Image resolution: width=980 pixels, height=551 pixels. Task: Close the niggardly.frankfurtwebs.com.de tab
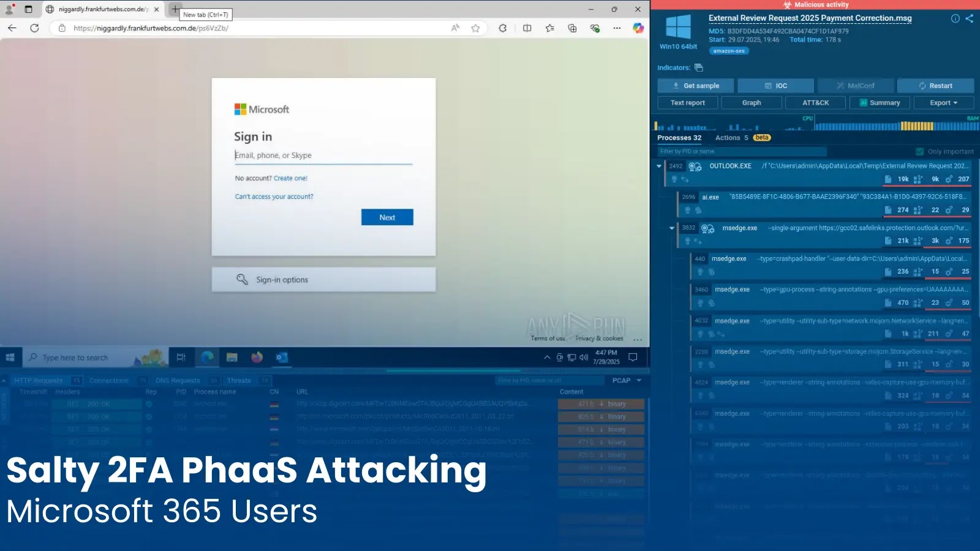coord(156,9)
